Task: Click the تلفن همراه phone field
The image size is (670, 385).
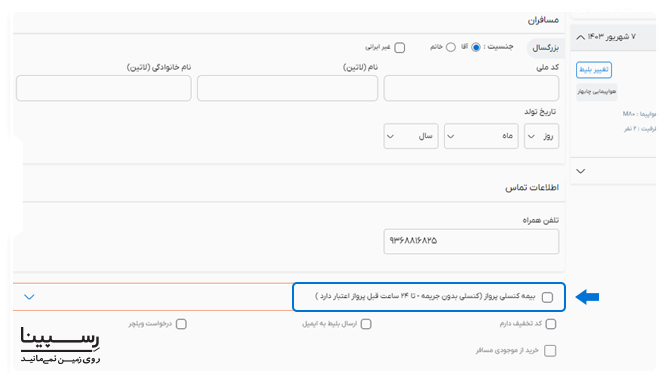Action: (x=471, y=241)
